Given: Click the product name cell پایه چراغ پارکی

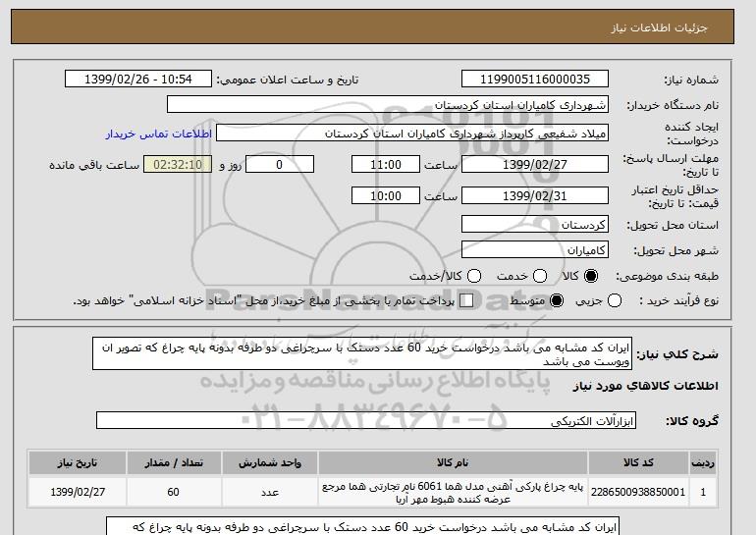Looking at the screenshot, I should (x=453, y=492).
